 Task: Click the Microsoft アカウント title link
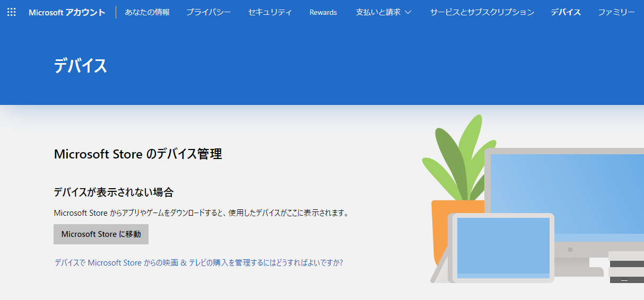point(67,12)
